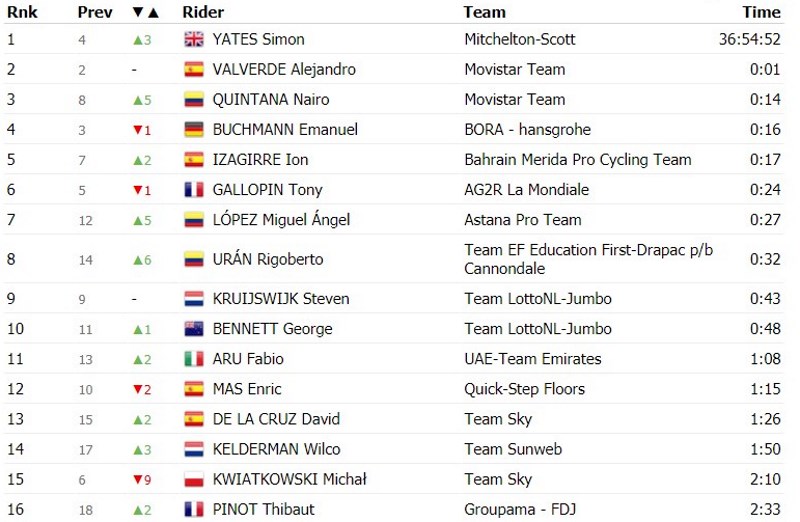Click the French flag beside GALLOPIN Tony
Viewport: 800px width, 522px height.
(194, 190)
